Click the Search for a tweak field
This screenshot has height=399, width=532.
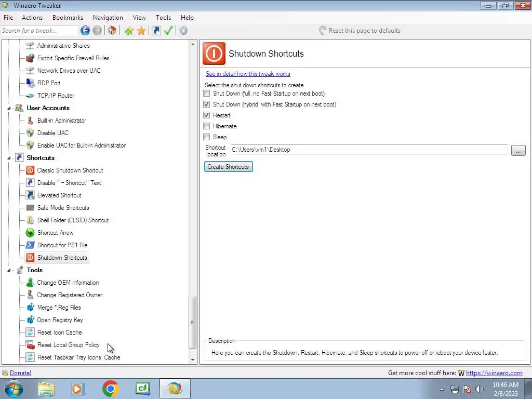(x=39, y=31)
